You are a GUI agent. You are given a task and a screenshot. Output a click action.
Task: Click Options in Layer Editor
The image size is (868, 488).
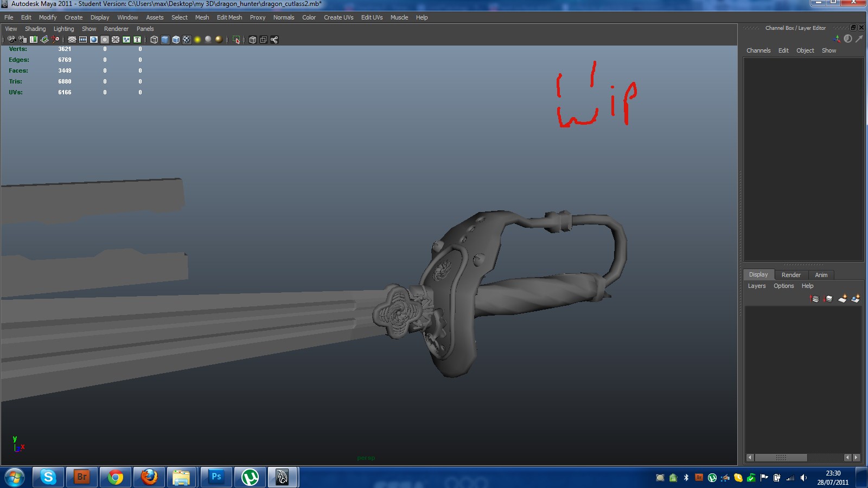tap(783, 286)
